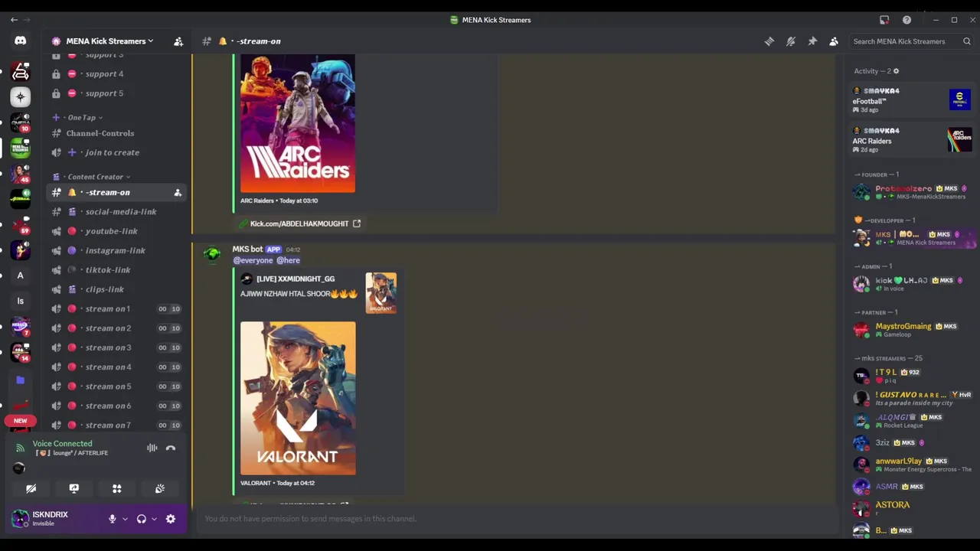Open the Inbox icon in title bar
The image size is (980, 551).
884,20
